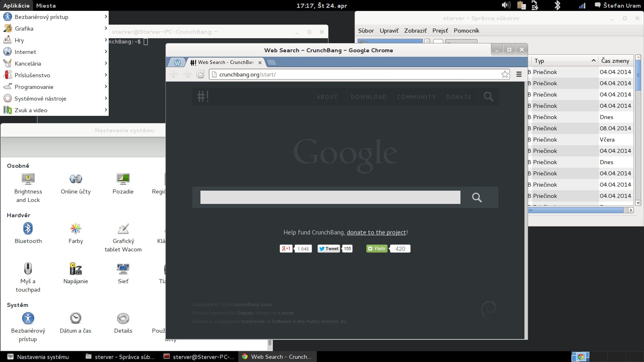
Task: Click ABOUT link in navbar
Action: (327, 97)
